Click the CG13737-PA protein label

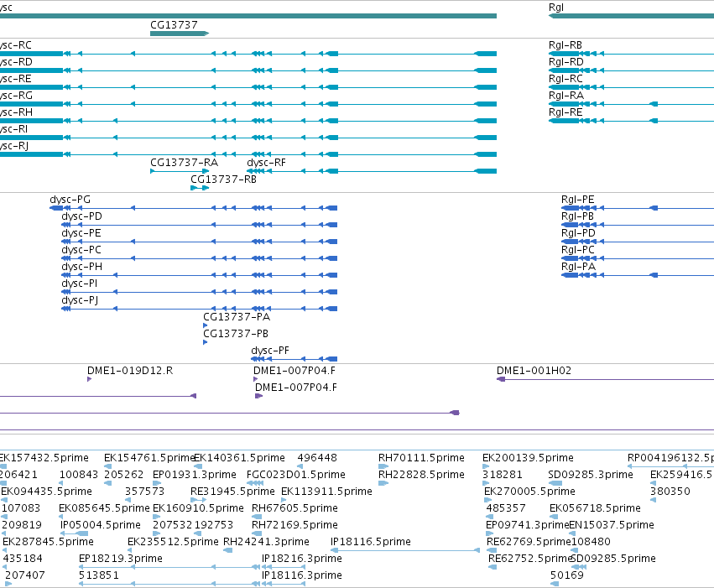coord(237,317)
